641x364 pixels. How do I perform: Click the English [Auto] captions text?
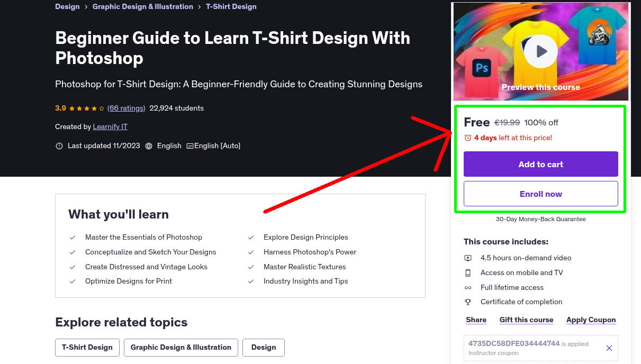[217, 146]
